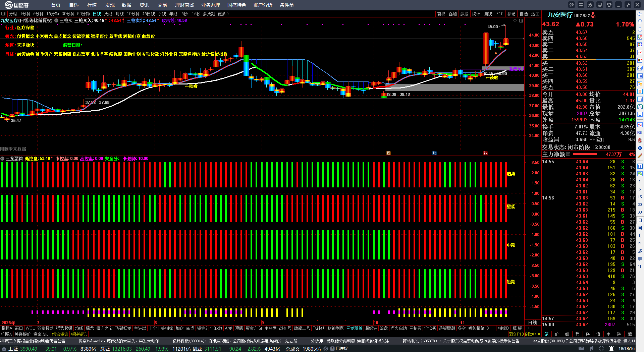Open the FIZ icon in right sidebar
The image size is (644, 352).
click(640, 99)
